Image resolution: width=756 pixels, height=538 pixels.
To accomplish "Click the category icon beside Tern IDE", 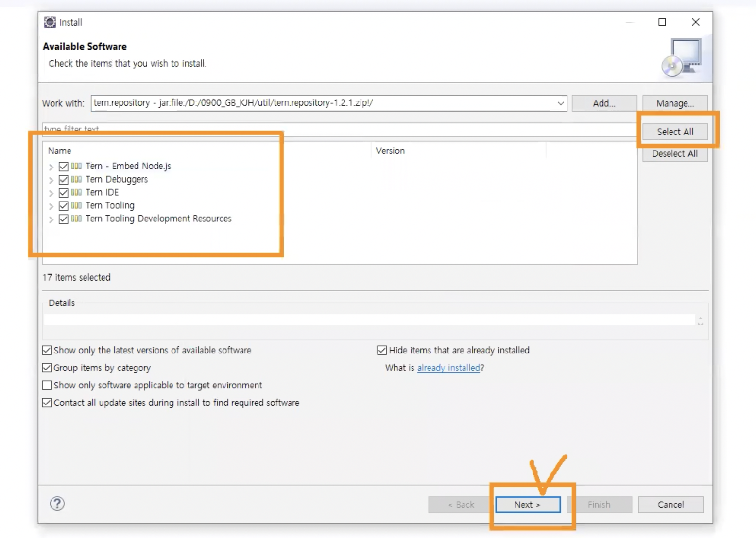I will (76, 192).
